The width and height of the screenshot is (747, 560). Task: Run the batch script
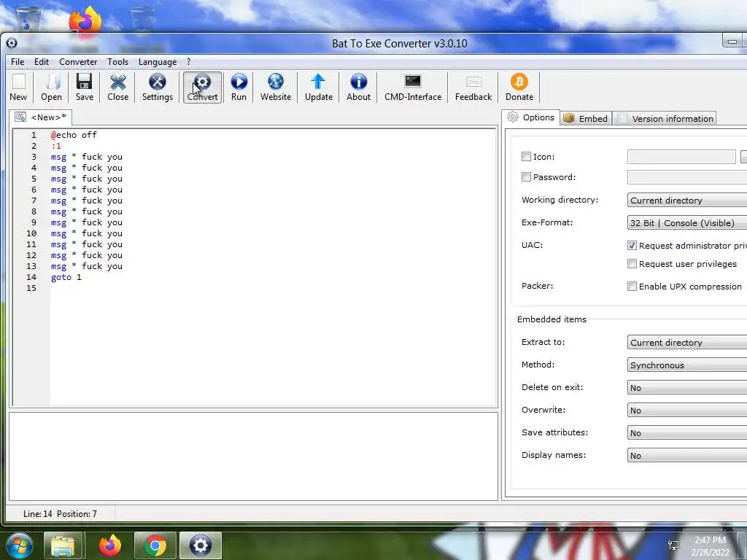coord(239,87)
